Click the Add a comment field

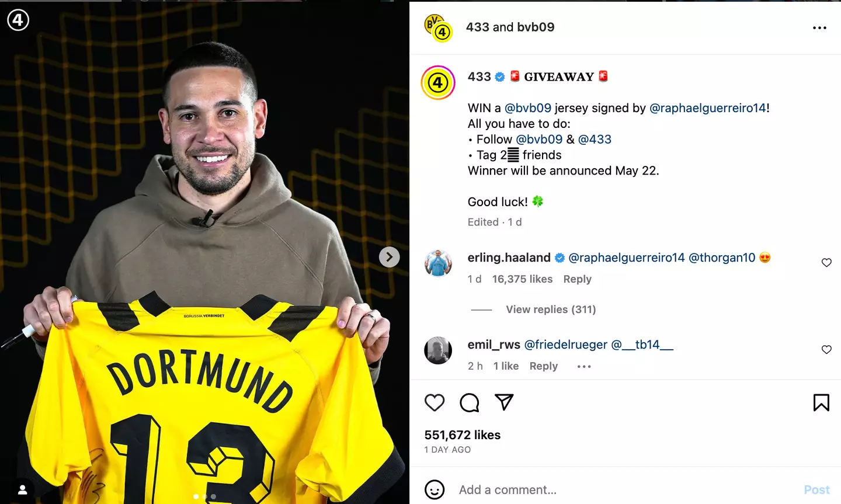(625, 489)
